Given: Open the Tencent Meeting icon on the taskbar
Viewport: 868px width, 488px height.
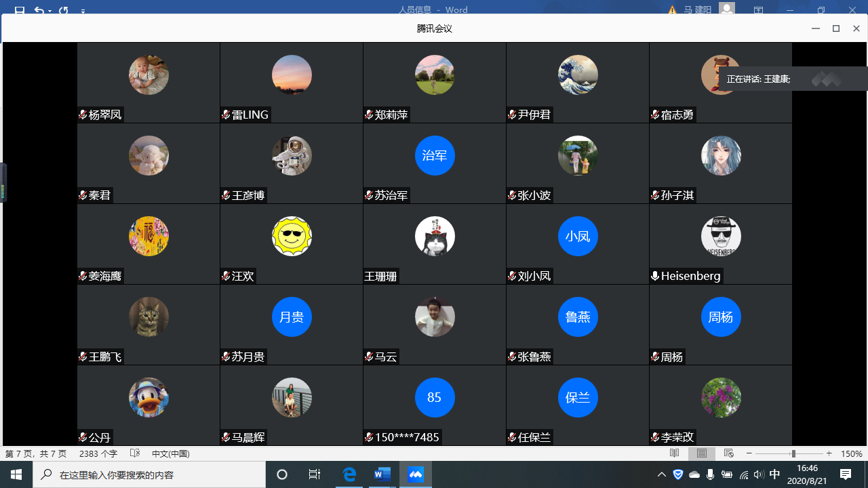Looking at the screenshot, I should coord(416,474).
